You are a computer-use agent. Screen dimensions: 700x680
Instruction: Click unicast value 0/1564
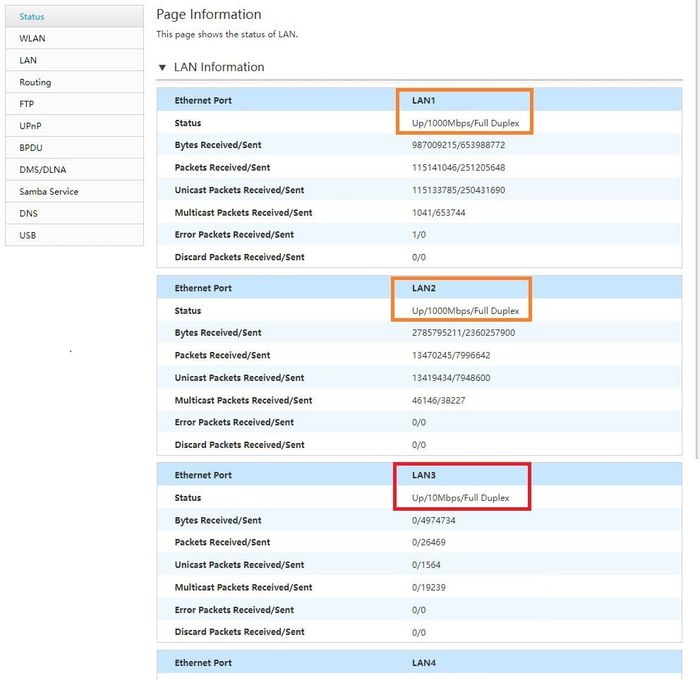[426, 565]
